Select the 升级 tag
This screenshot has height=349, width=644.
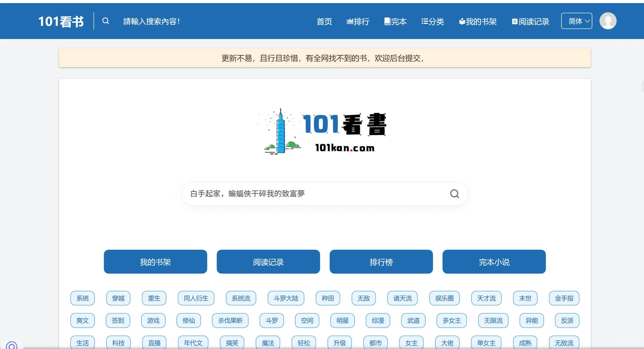pos(340,343)
